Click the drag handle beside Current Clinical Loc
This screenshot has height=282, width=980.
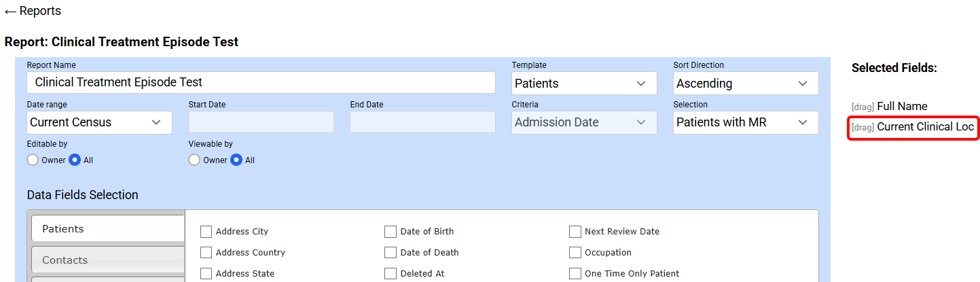863,128
